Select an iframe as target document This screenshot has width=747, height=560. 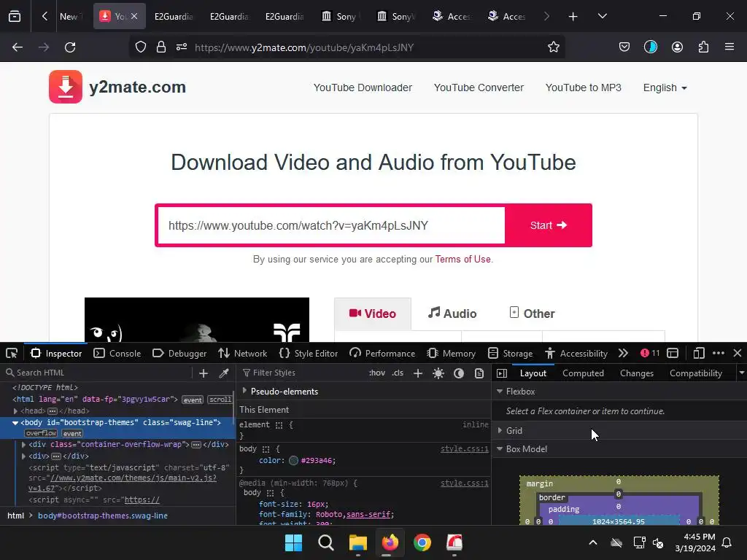[x=673, y=354]
